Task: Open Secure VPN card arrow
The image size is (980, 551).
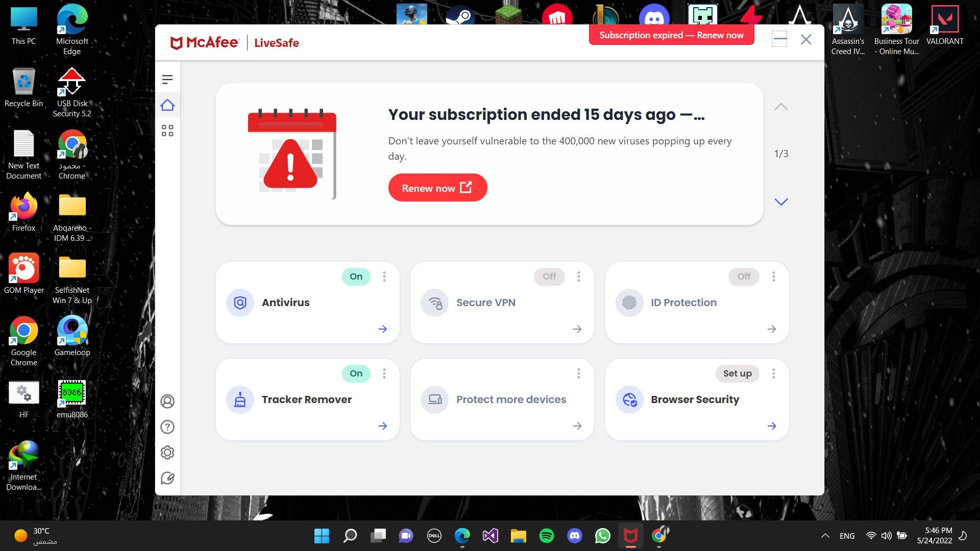Action: click(577, 329)
